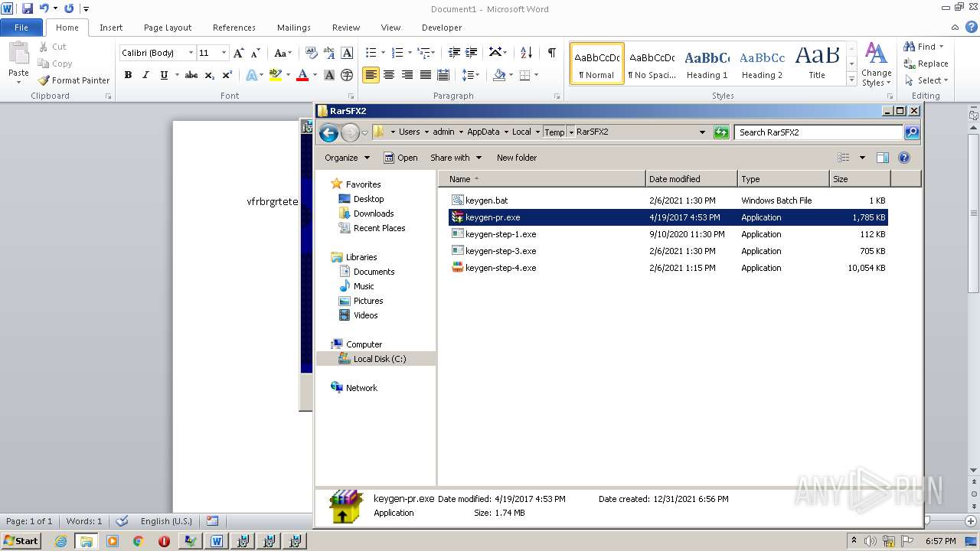Open font size dropdown

coord(224,53)
